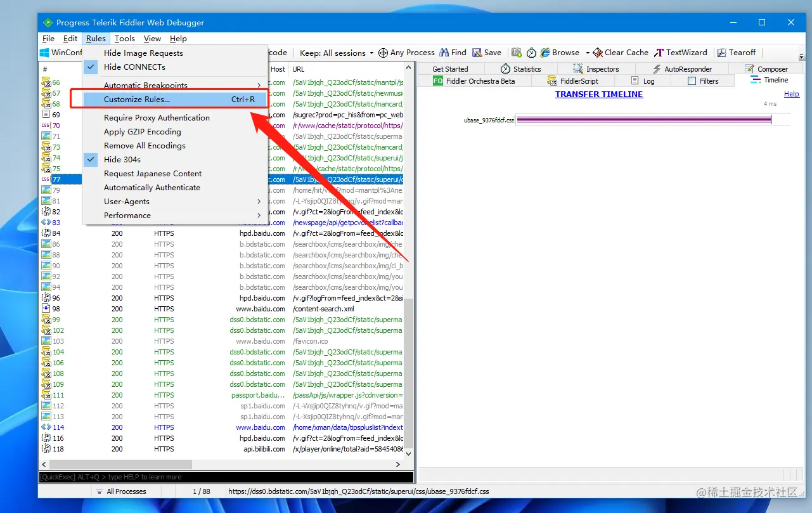
Task: Open TextWizard tool
Action: (x=681, y=53)
